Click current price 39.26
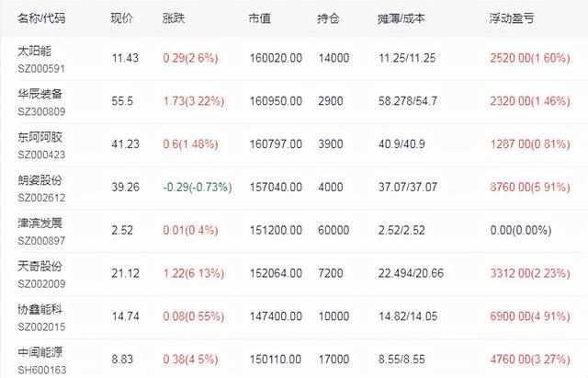 point(125,187)
